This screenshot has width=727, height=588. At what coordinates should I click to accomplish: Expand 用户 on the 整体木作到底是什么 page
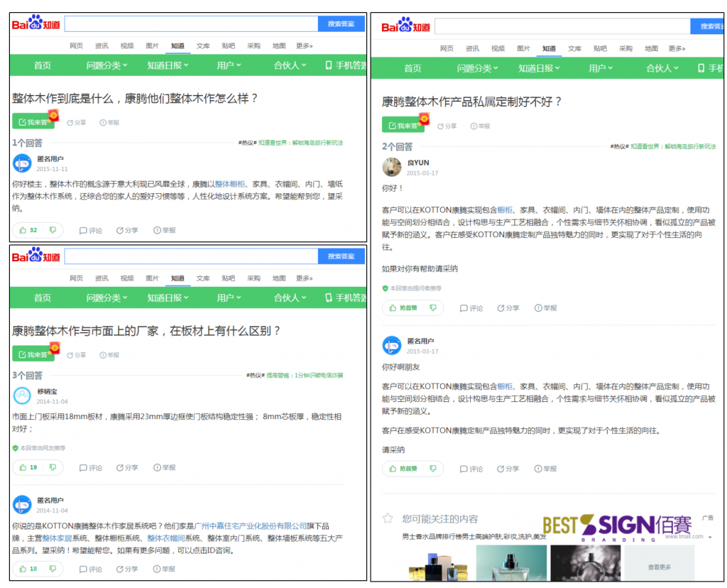tap(229, 65)
